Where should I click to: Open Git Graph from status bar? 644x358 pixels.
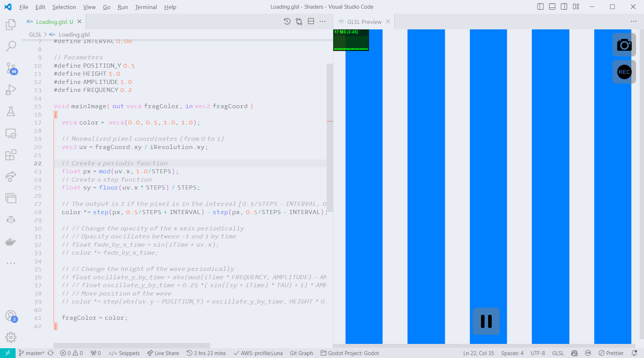coord(301,353)
